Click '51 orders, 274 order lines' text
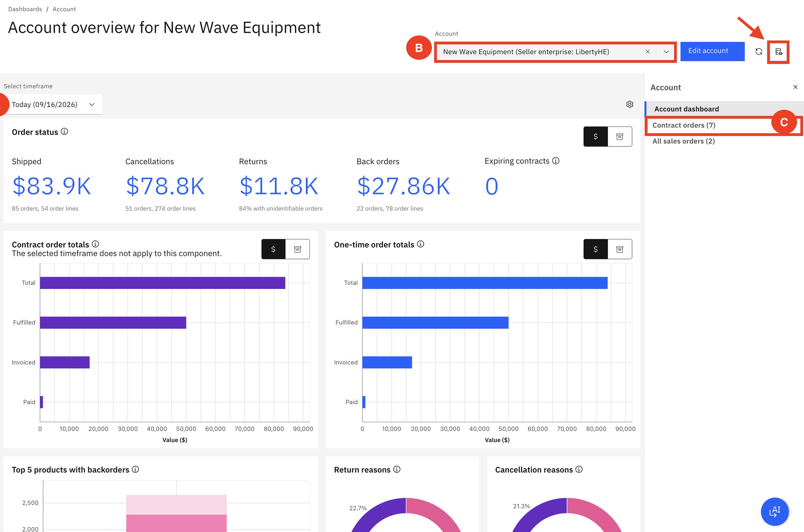 pyautogui.click(x=160, y=208)
